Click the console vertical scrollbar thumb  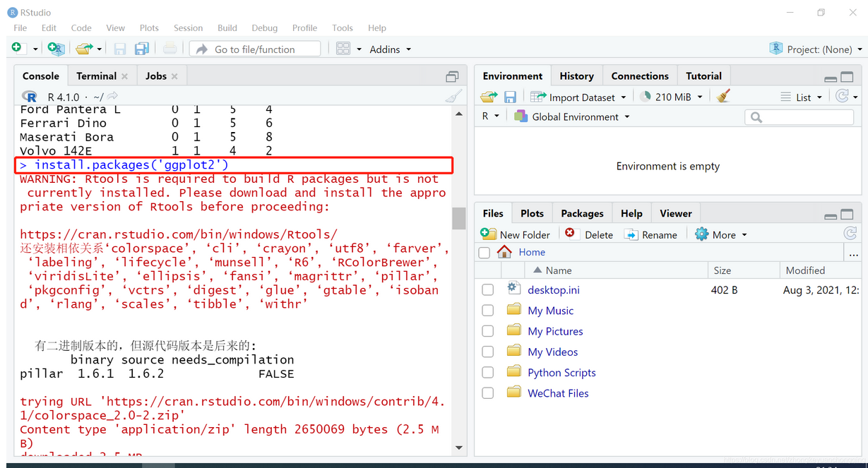click(459, 218)
